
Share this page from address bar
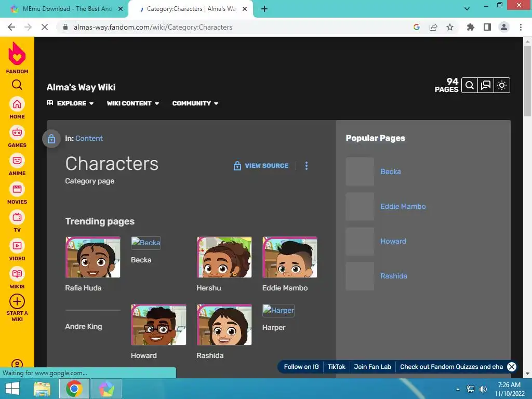pos(433,27)
